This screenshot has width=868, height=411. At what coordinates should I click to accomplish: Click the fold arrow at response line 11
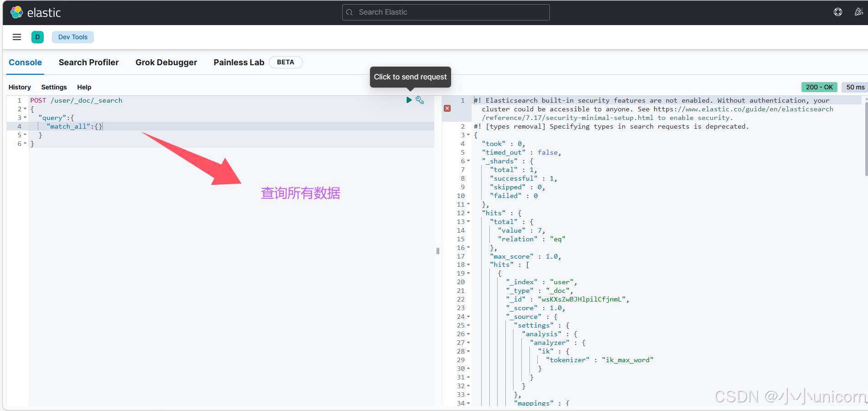coord(468,204)
